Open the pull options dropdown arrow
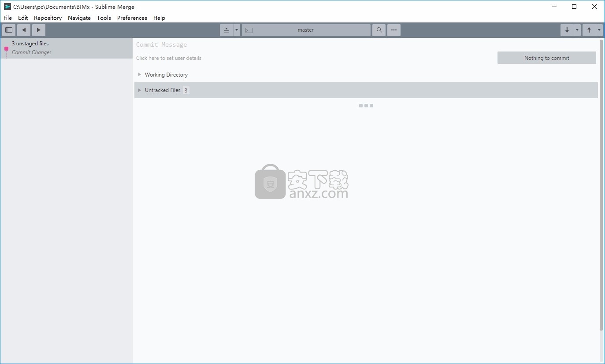Image resolution: width=605 pixels, height=364 pixels. (577, 30)
